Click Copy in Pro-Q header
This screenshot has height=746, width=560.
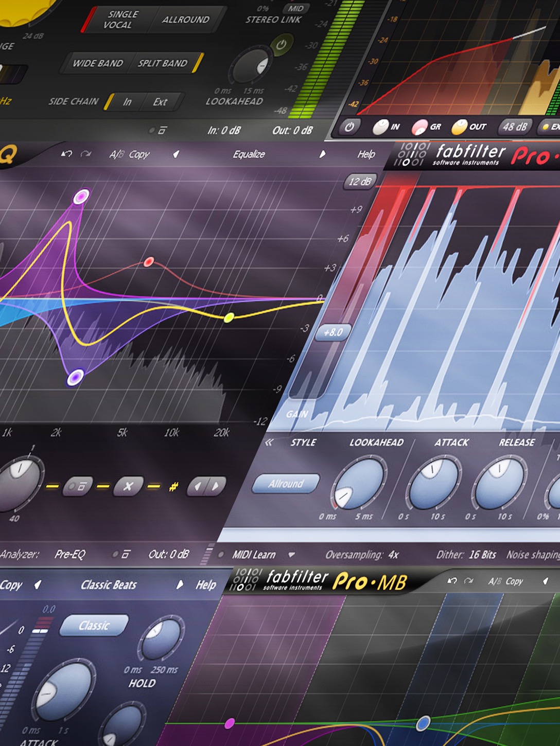139,154
